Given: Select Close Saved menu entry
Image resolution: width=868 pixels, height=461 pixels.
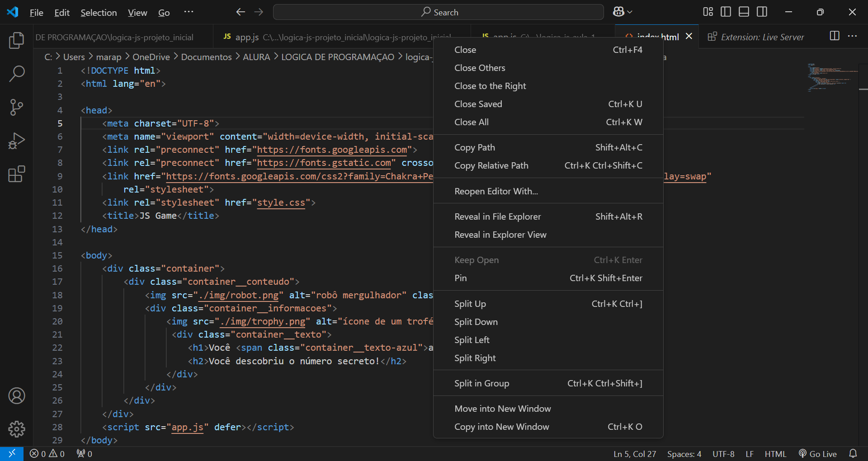Looking at the screenshot, I should pos(548,104).
